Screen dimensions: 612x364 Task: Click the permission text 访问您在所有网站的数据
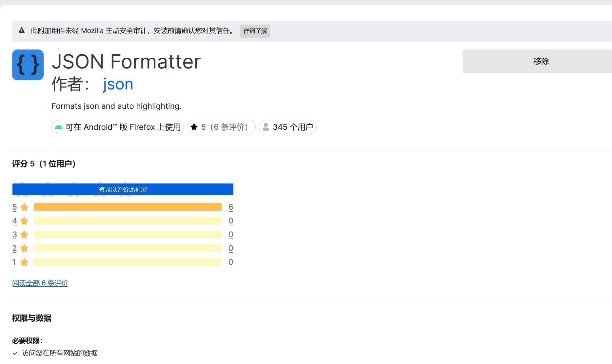pos(60,353)
